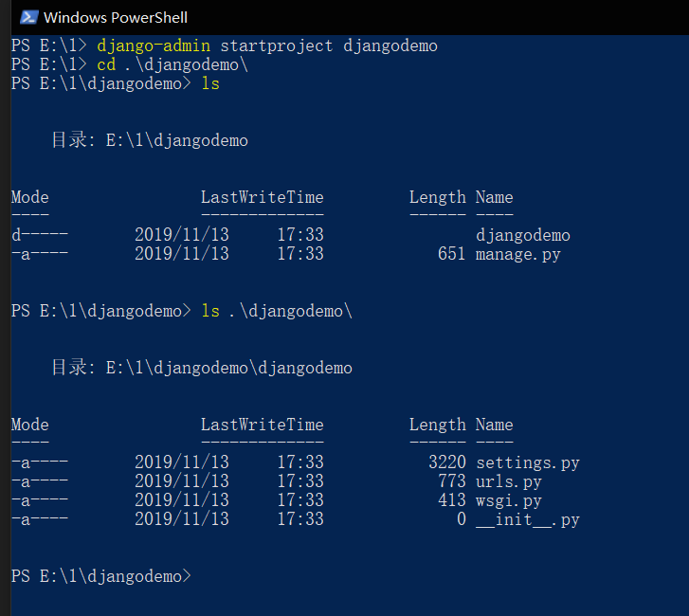
Task: Click the urls.py file name
Action: pos(508,481)
